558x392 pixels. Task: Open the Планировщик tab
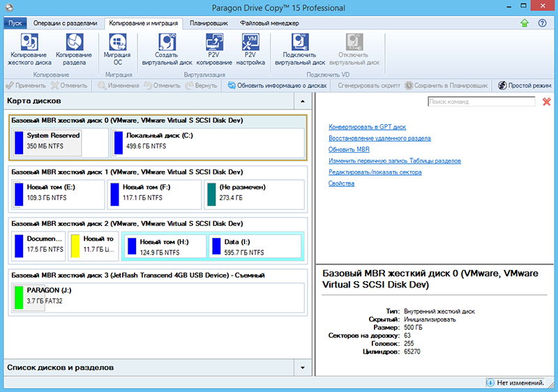209,23
